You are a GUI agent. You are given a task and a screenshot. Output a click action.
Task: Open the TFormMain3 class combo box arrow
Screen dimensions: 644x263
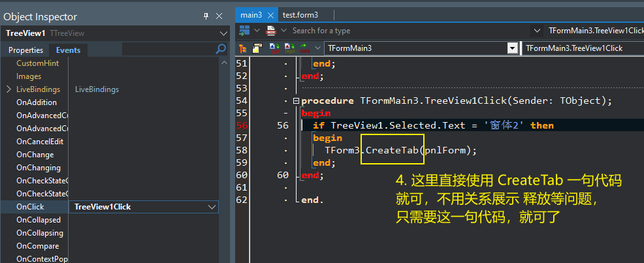tap(512, 48)
